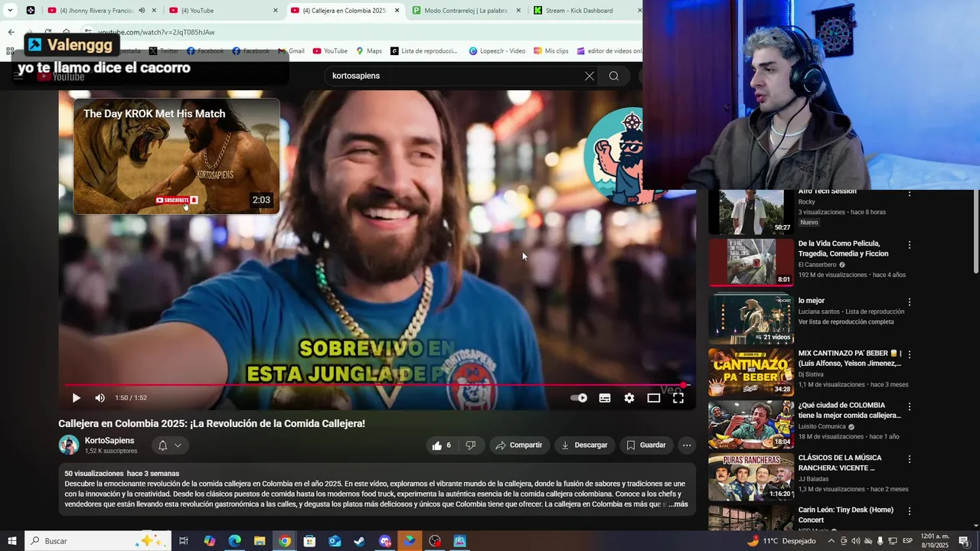Open browser tab search dropdown arrow
The height and width of the screenshot is (551, 980).
10,11
